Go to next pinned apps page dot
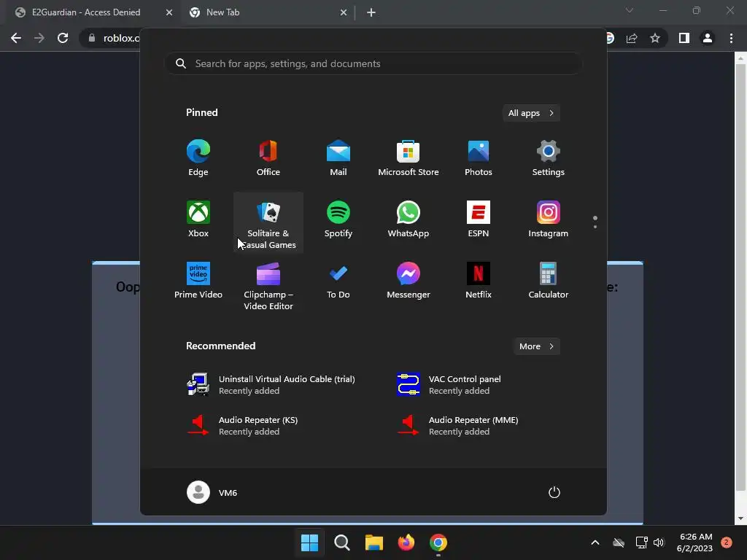The width and height of the screenshot is (747, 560). 595,227
